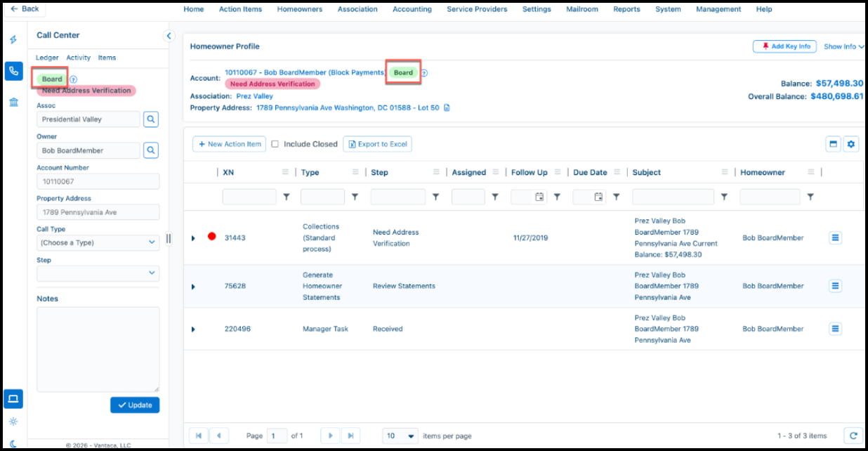This screenshot has width=868, height=451.
Task: Open the Accounting menu
Action: tap(412, 9)
